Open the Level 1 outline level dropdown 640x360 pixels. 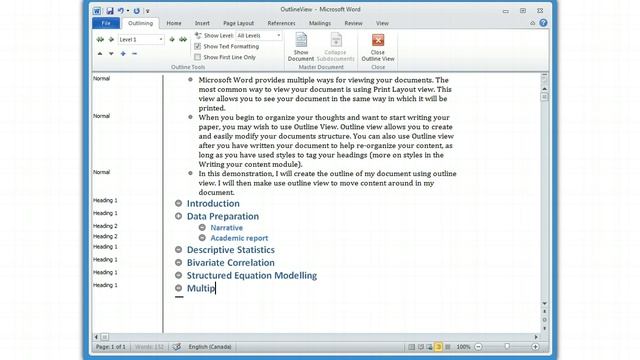coord(161,40)
